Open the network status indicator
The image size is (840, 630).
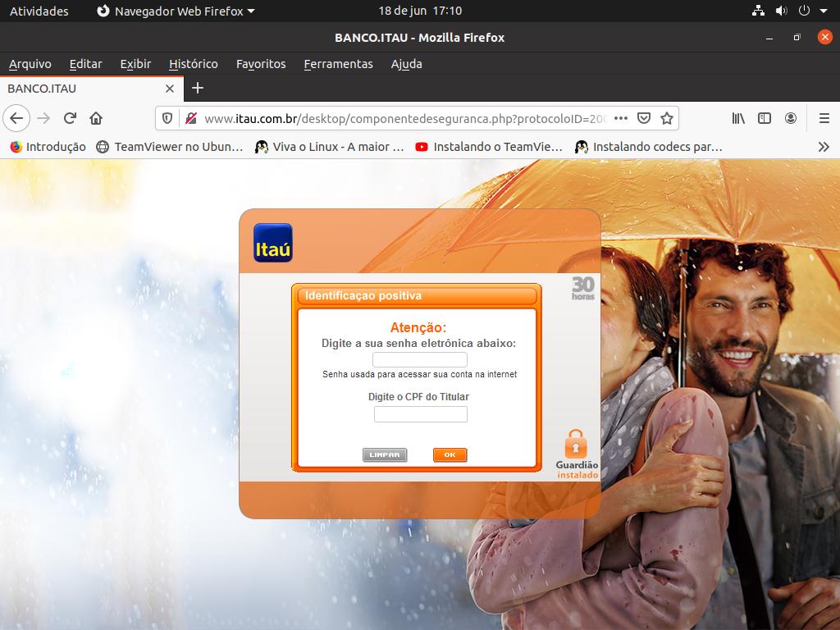click(758, 11)
